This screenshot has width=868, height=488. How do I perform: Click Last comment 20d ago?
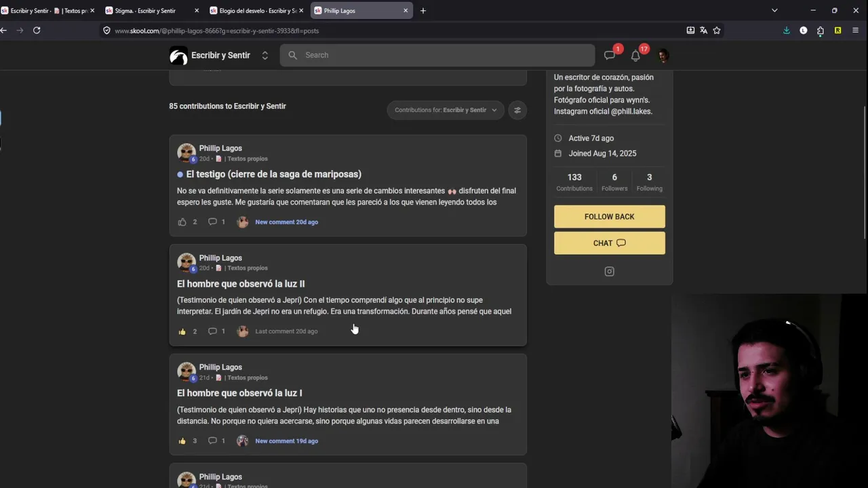[x=286, y=331]
